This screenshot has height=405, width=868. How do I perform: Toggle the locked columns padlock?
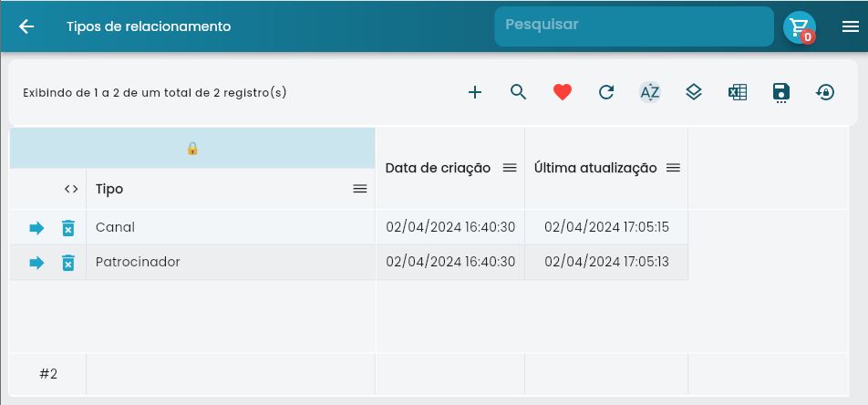tap(192, 148)
